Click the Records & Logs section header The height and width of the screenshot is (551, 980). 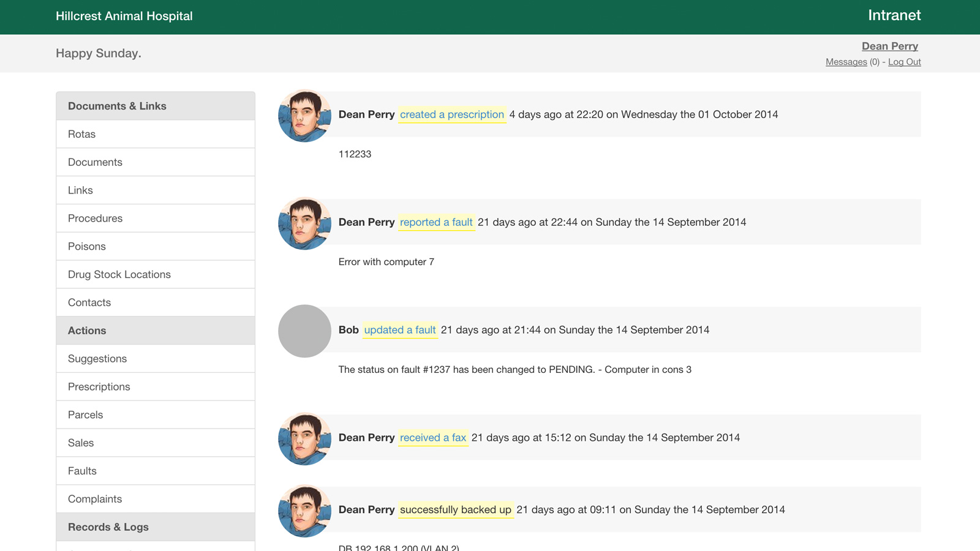point(156,527)
